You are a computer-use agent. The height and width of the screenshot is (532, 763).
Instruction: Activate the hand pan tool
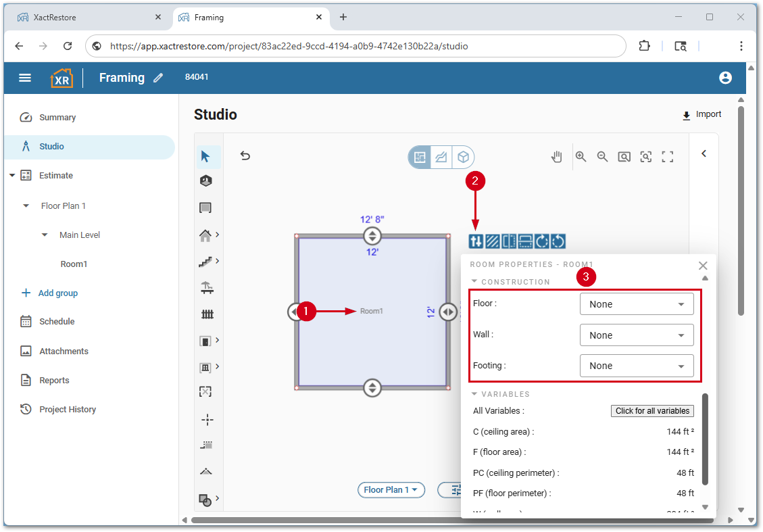click(556, 157)
